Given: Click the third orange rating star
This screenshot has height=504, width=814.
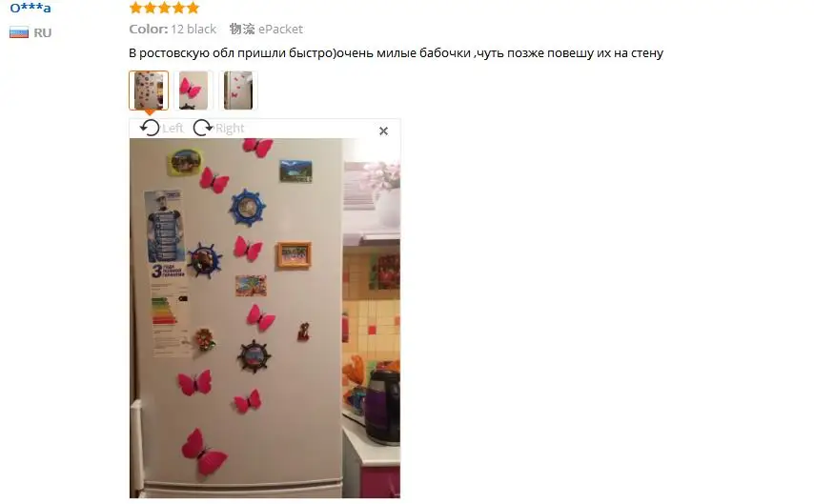Looking at the screenshot, I should coord(164,8).
